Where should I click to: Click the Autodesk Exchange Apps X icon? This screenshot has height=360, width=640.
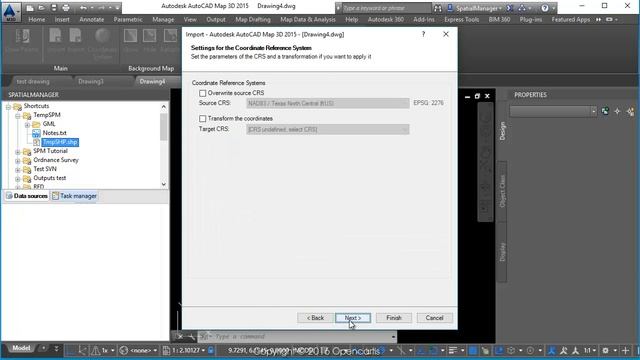point(509,8)
